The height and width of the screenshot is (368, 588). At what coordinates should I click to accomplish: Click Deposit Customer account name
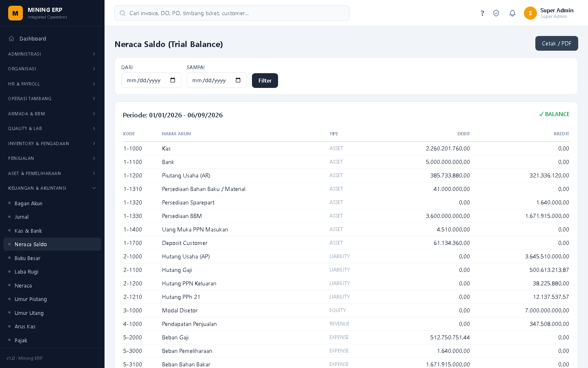tap(185, 243)
